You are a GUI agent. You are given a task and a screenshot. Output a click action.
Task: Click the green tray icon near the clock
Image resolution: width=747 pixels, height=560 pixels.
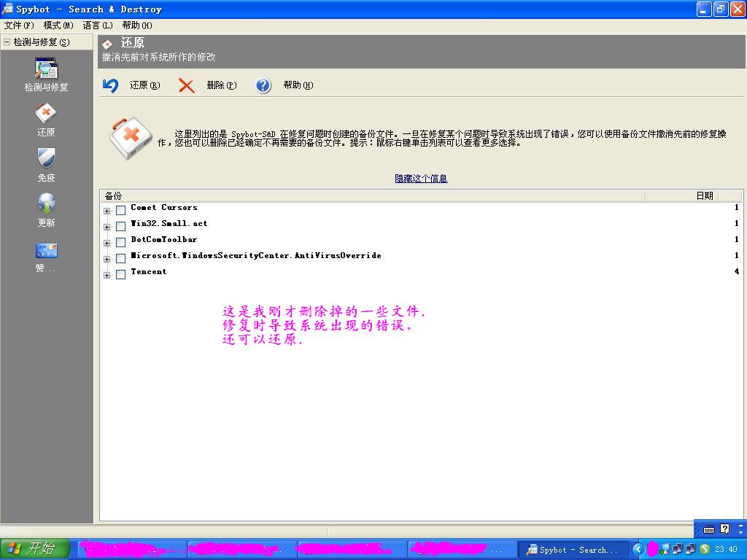tap(705, 550)
